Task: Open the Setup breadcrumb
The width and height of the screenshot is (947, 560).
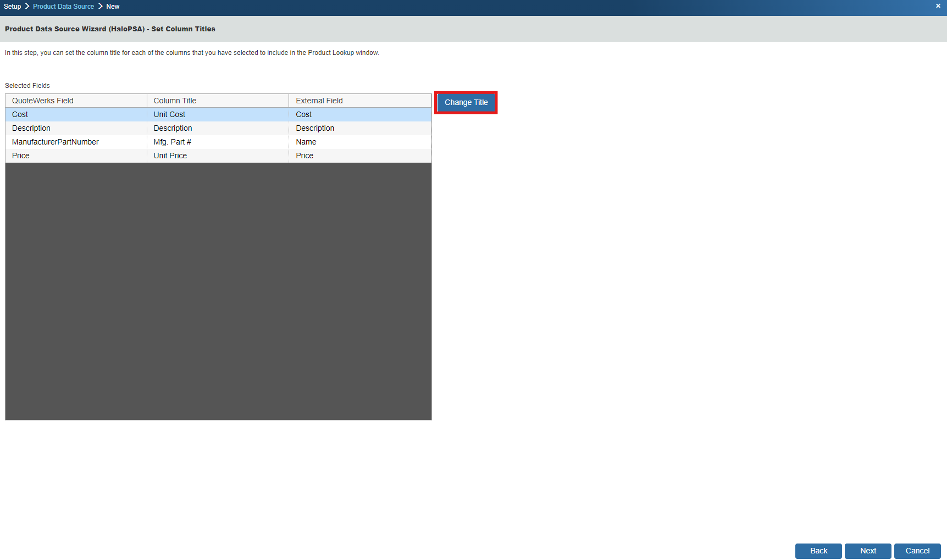Action: tap(12, 7)
